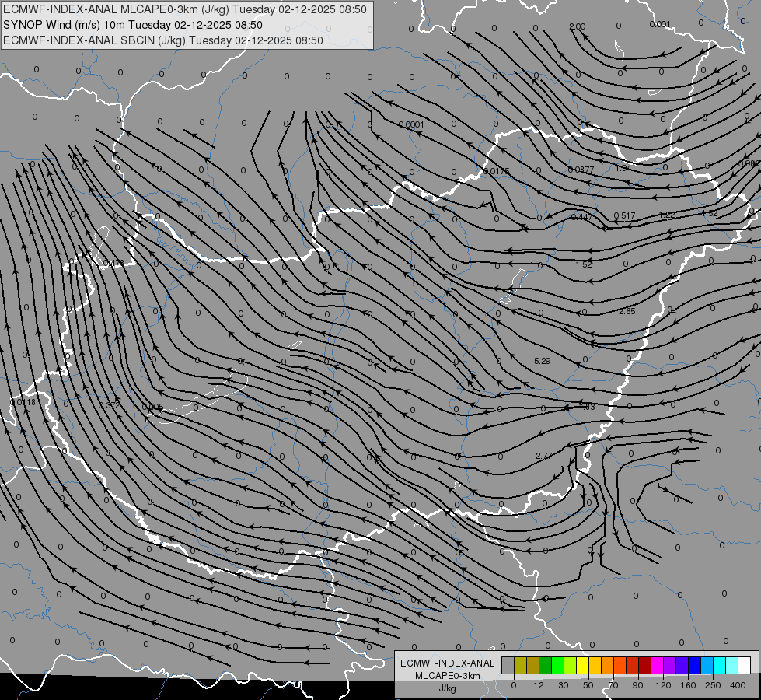
Task: Click the 120 tick label on the color scale
Action: (x=664, y=685)
